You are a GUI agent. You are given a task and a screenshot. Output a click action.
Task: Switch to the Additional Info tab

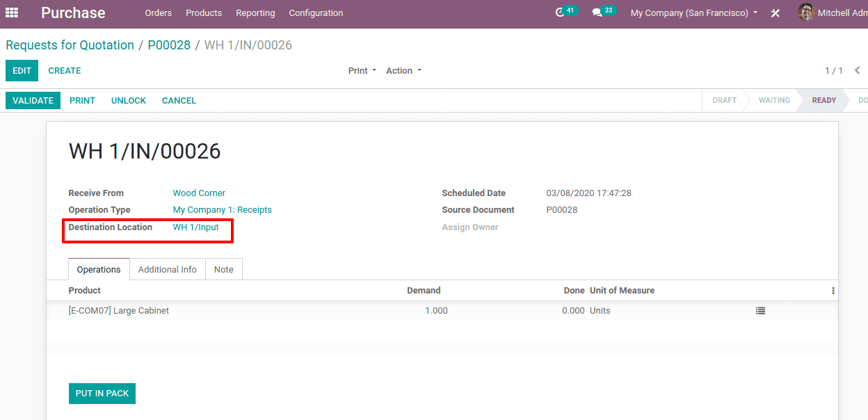coord(168,269)
